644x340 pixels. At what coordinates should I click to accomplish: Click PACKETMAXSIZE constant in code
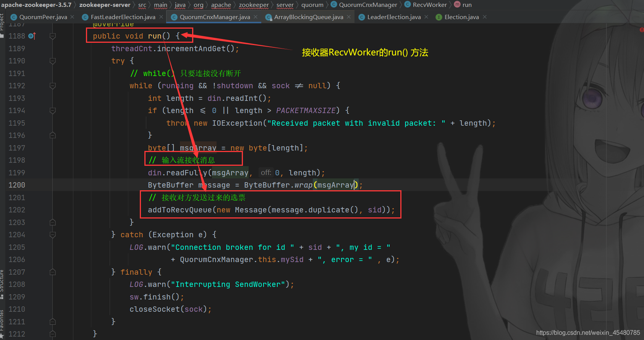coord(306,110)
